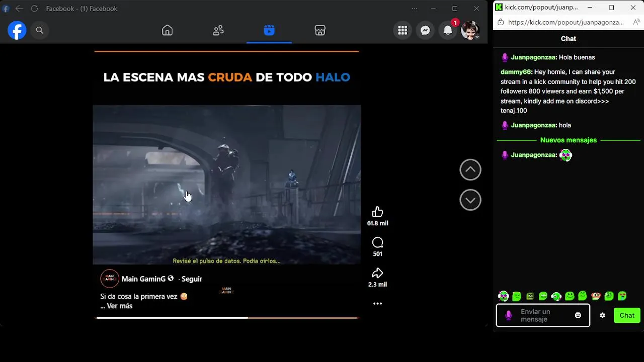644x362 pixels.
Task: Open the Facebook menu grid icon
Action: pyautogui.click(x=403, y=31)
